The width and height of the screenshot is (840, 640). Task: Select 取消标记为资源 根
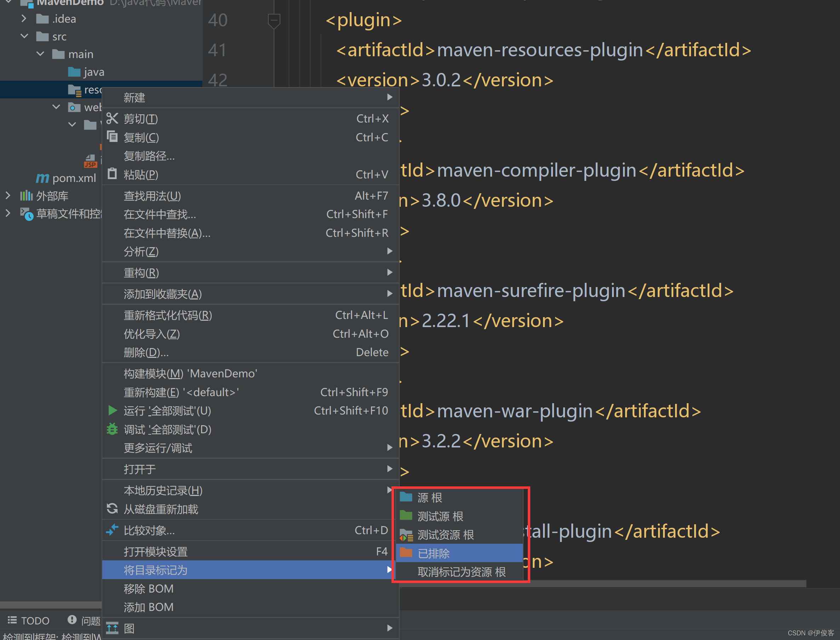(459, 571)
